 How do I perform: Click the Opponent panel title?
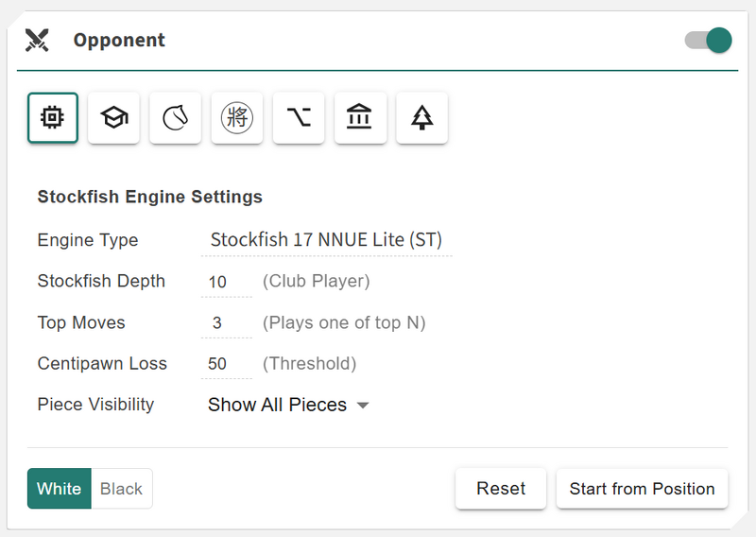(x=119, y=40)
